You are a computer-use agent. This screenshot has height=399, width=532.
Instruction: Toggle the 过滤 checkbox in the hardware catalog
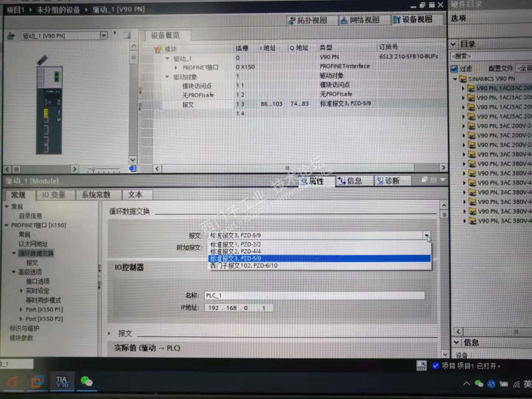(x=454, y=69)
